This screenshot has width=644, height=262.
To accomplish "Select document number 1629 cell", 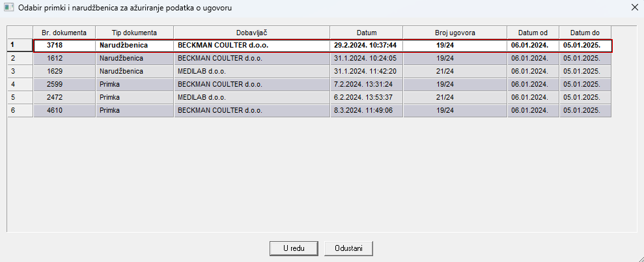I will pos(64,71).
